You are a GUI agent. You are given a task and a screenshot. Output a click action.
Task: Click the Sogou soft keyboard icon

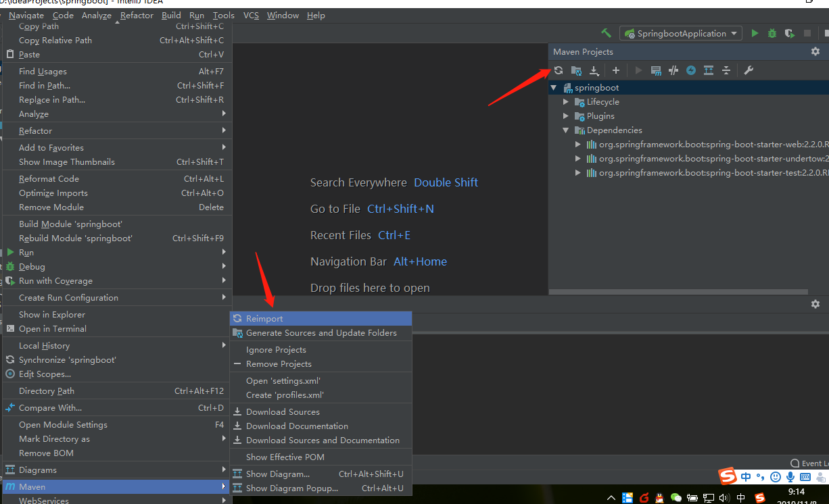click(x=804, y=477)
